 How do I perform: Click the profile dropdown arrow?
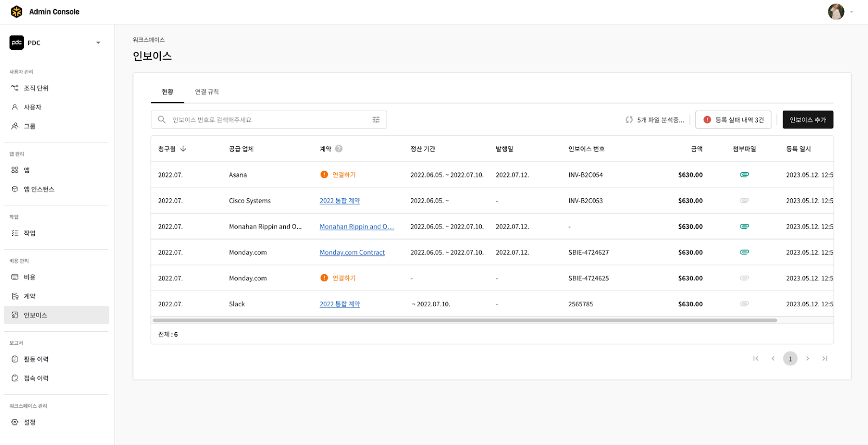(852, 11)
